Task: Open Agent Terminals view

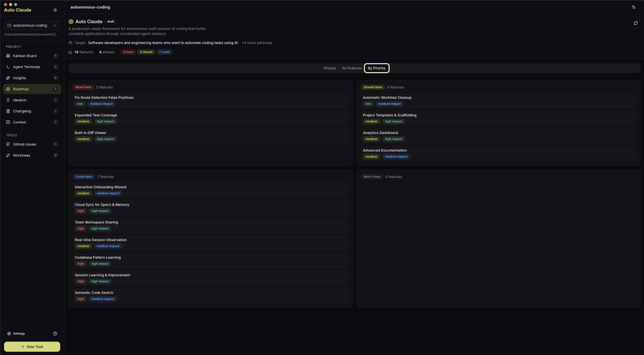Action: pos(32,67)
